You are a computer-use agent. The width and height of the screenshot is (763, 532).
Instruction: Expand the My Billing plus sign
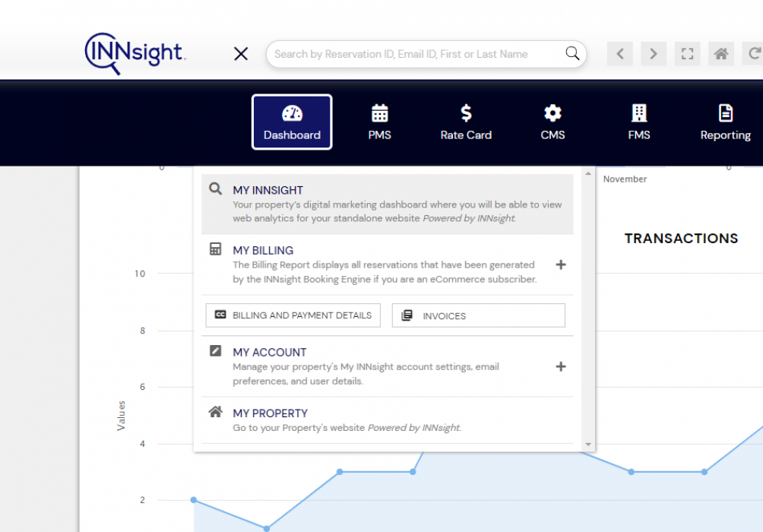(561, 265)
